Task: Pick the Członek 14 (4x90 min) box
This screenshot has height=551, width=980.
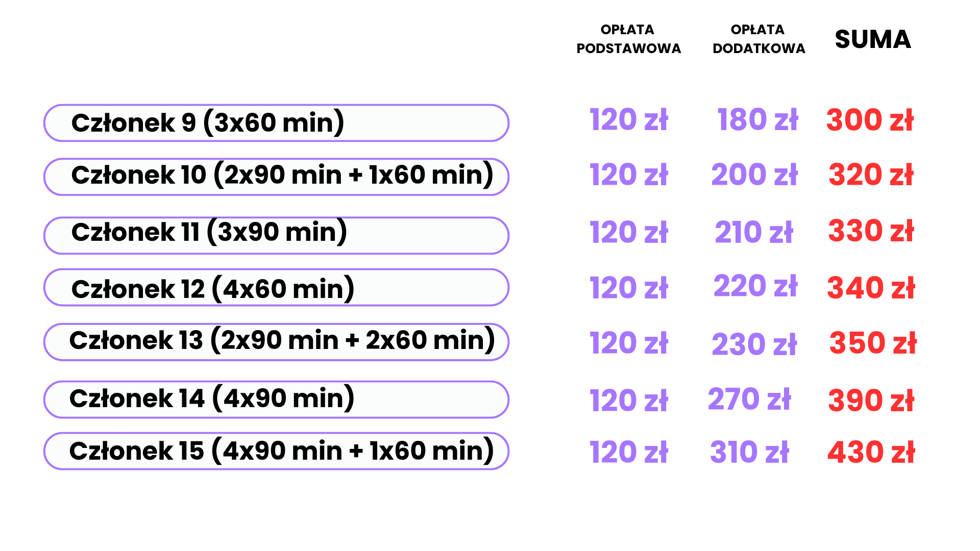Action: [x=276, y=399]
